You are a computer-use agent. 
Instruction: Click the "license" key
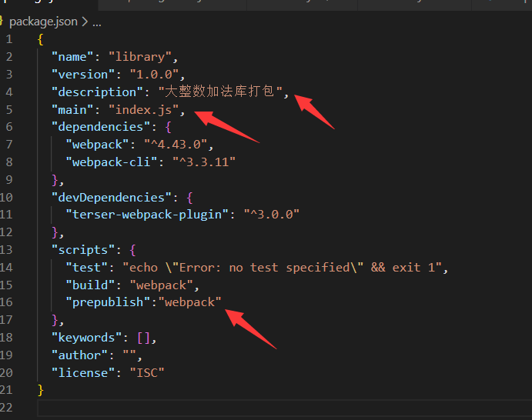tap(83, 373)
